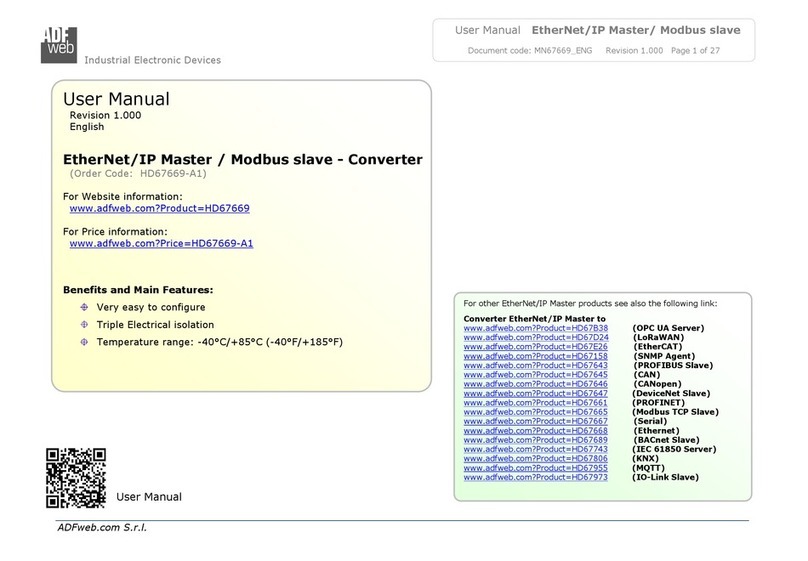The height and width of the screenshot is (561, 808).
Task: Open the HD67646 CANopen product link
Action: coord(535,384)
